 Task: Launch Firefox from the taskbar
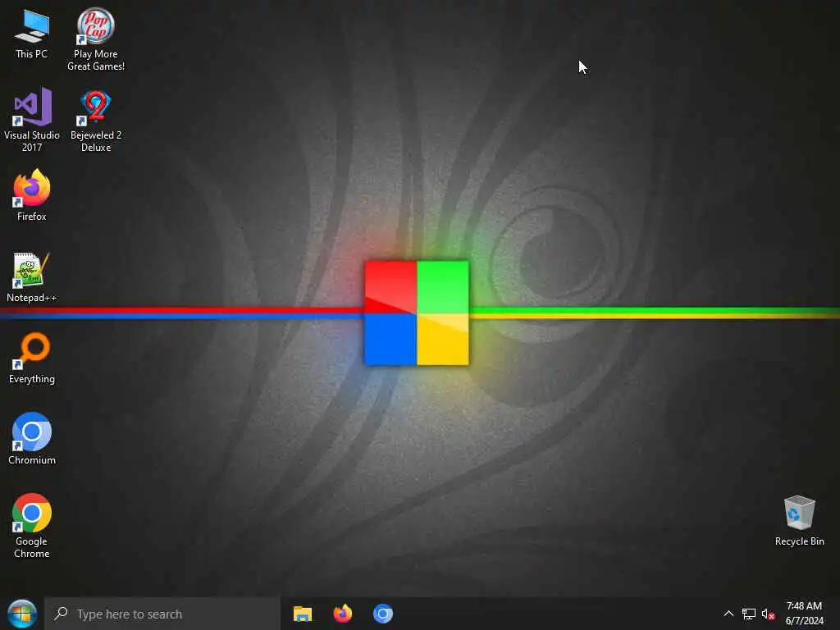coord(343,614)
